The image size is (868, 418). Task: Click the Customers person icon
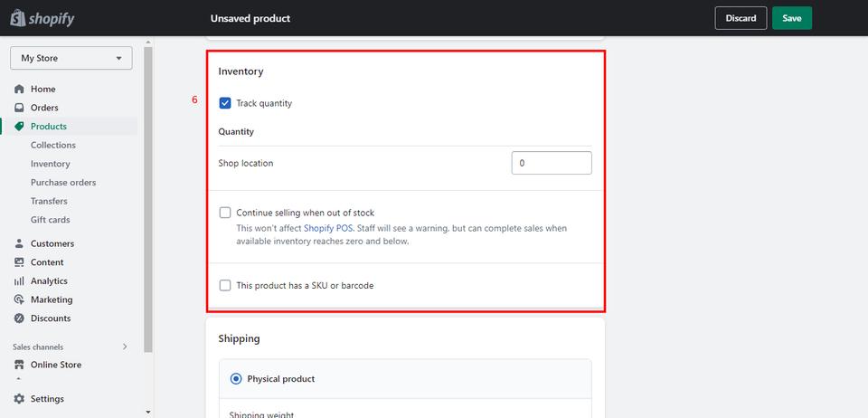point(19,243)
